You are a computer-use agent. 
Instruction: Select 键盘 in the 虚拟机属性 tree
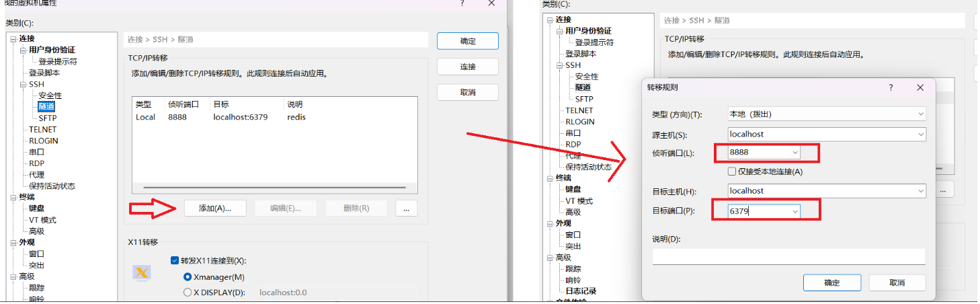coord(36,208)
